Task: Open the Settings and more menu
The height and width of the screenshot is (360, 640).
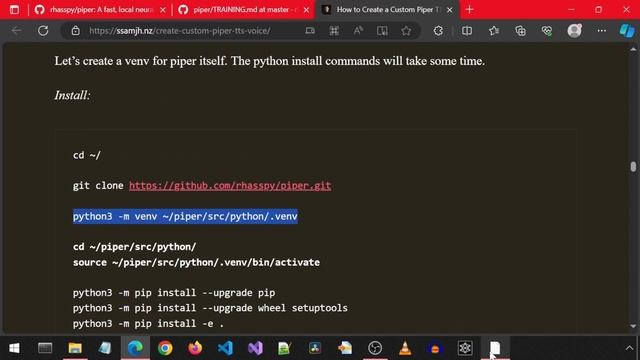Action: (602, 31)
